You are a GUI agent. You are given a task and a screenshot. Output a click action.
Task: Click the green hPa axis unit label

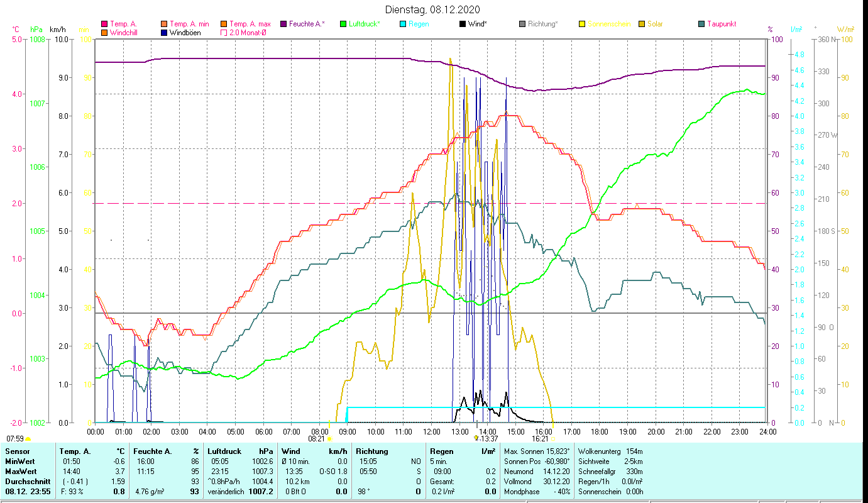[37, 30]
